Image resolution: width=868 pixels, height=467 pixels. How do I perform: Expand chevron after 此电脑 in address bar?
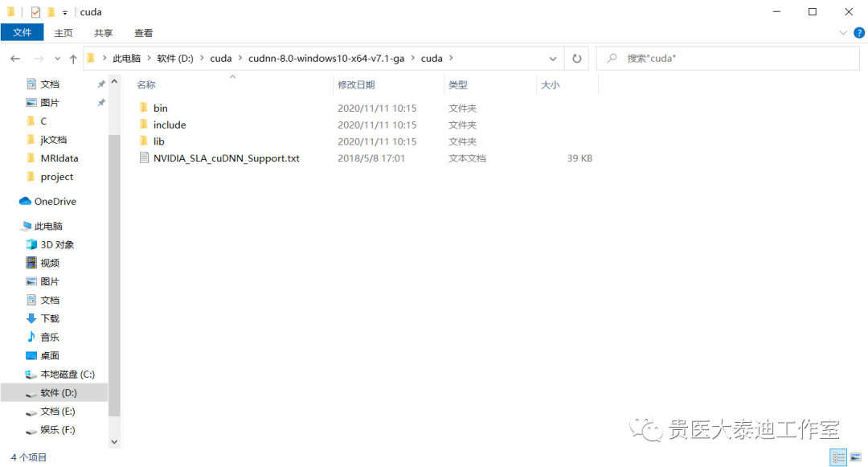click(149, 58)
